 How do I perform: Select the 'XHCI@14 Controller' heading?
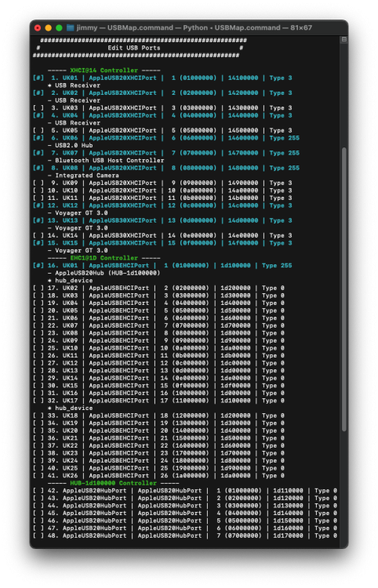click(104, 71)
